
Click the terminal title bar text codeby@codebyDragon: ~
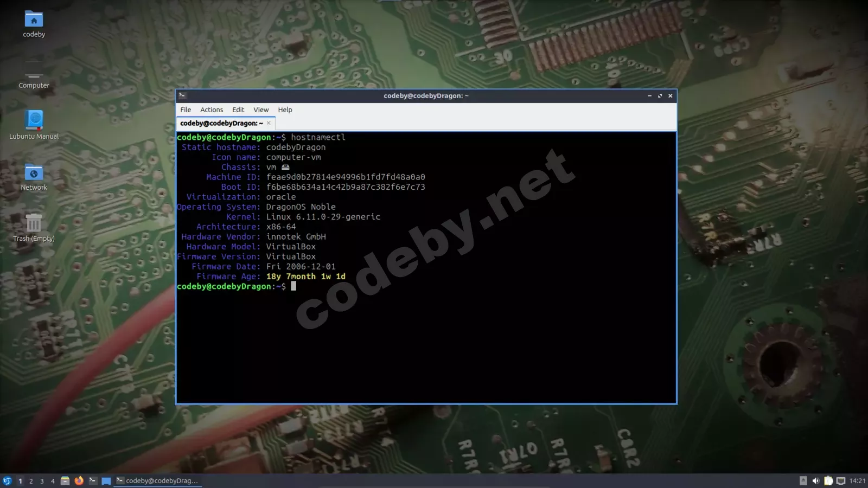point(426,96)
